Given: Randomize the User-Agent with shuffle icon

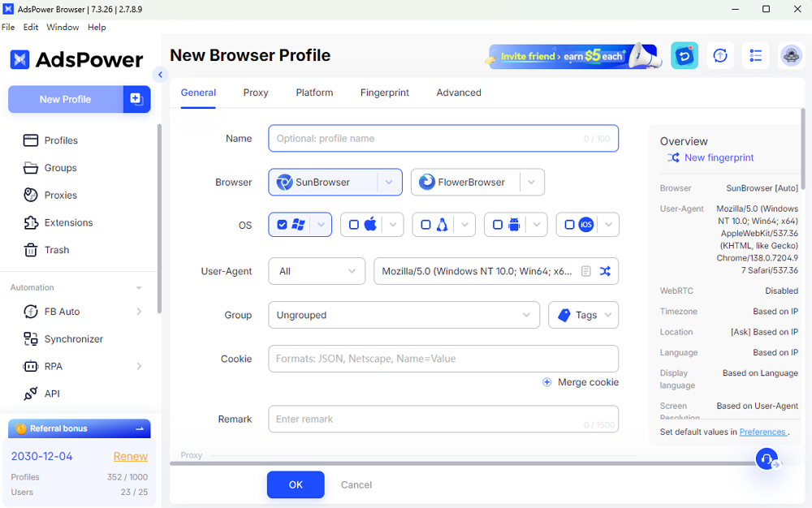Looking at the screenshot, I should (605, 271).
